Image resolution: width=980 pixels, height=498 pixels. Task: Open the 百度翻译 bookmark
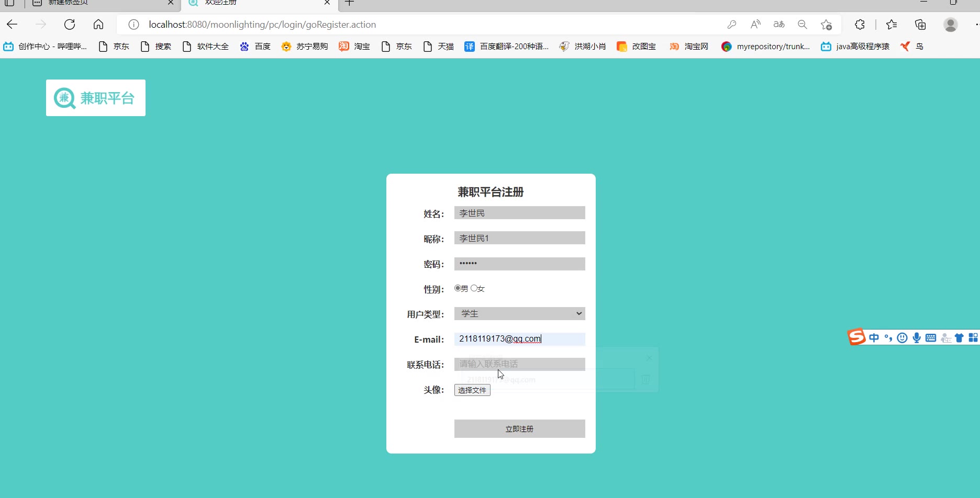[x=507, y=47]
